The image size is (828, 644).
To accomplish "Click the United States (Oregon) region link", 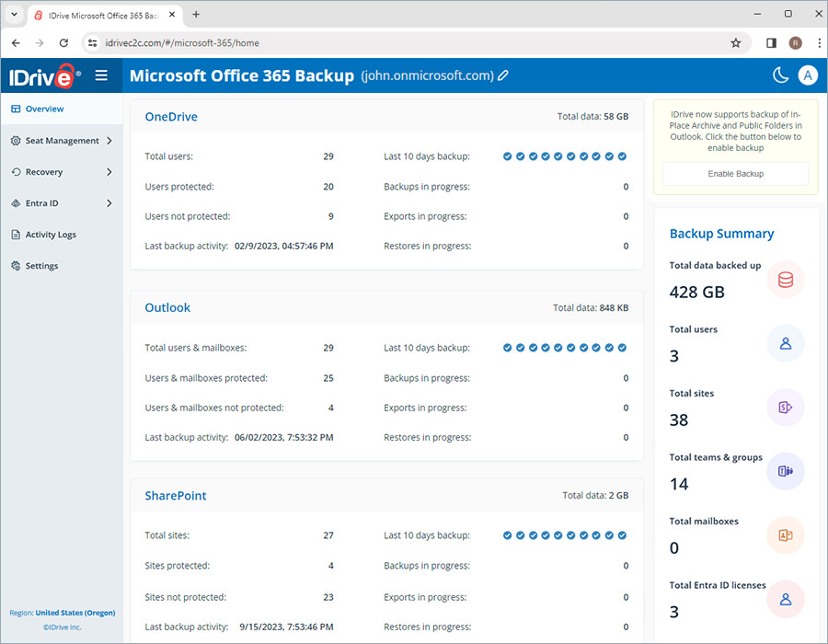I will pyautogui.click(x=75, y=613).
